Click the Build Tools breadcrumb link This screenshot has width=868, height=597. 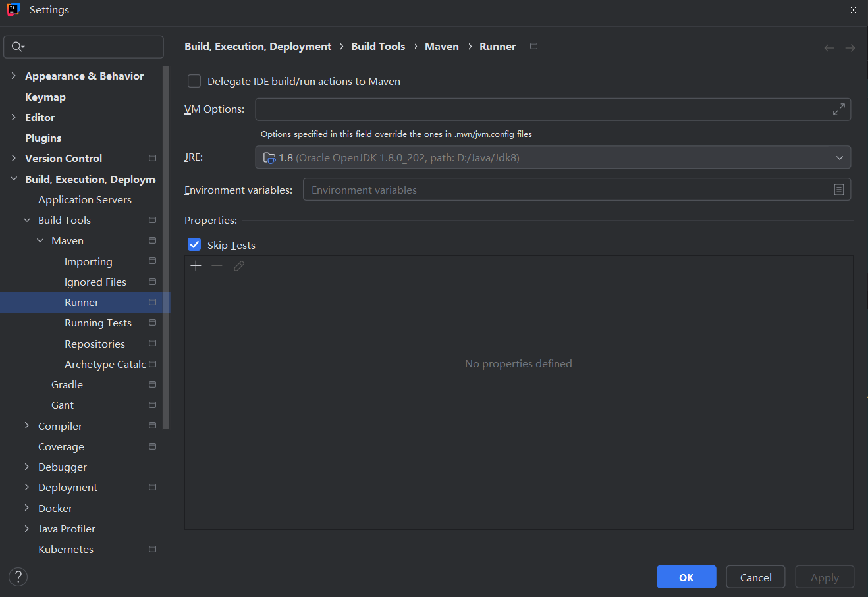click(378, 46)
